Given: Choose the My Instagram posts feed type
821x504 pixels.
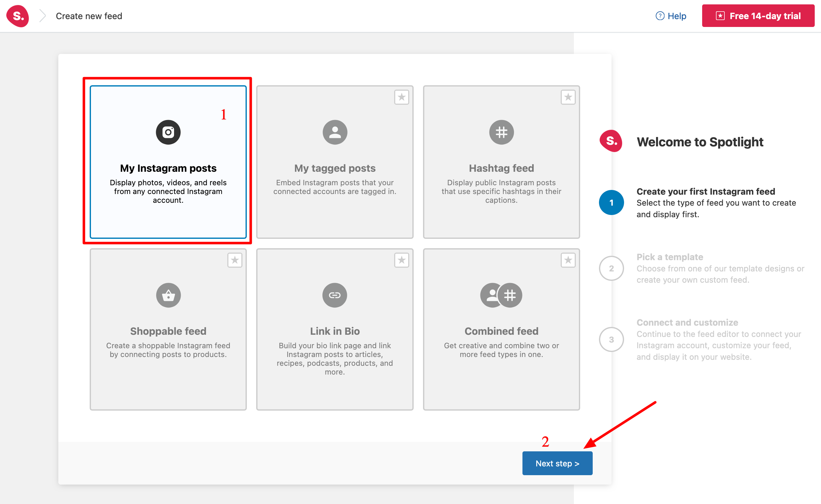Looking at the screenshot, I should (x=168, y=162).
